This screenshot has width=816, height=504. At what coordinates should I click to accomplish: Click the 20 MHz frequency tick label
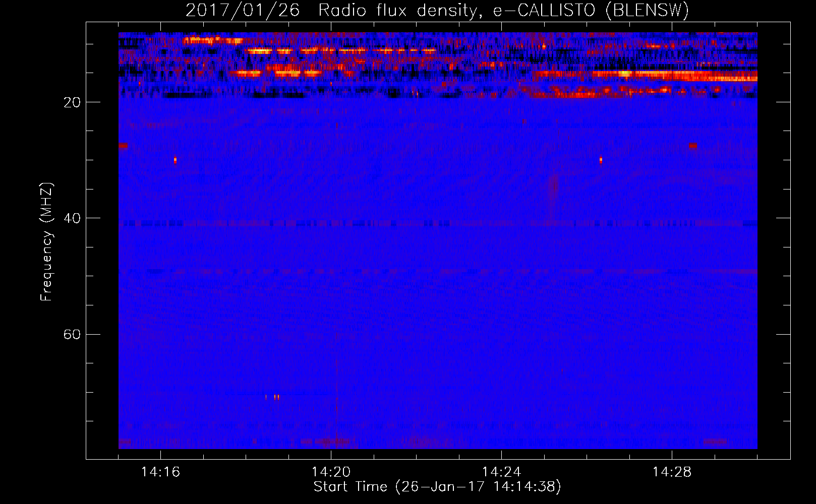72,102
